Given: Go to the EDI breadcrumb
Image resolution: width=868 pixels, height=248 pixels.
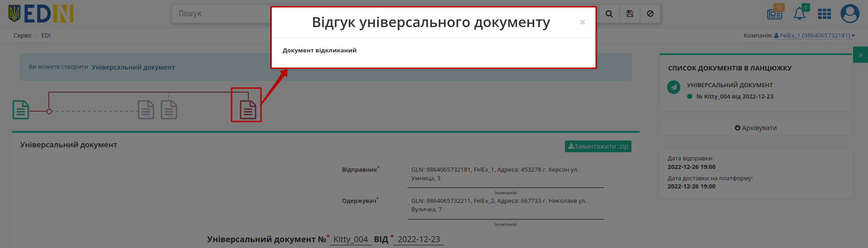Looking at the screenshot, I should click(46, 35).
